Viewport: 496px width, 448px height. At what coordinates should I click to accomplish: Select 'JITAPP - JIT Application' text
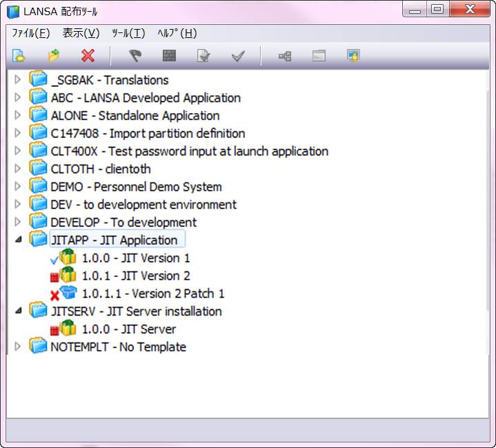pyautogui.click(x=115, y=240)
